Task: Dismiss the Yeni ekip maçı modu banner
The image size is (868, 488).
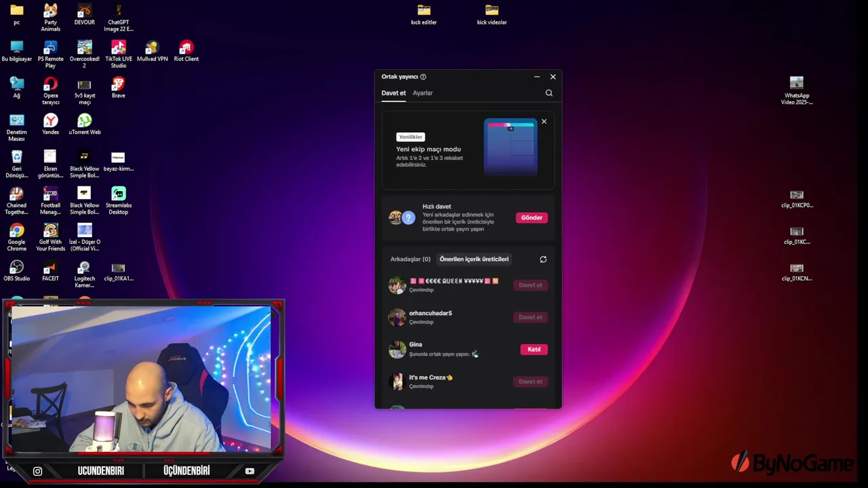Action: [x=544, y=121]
